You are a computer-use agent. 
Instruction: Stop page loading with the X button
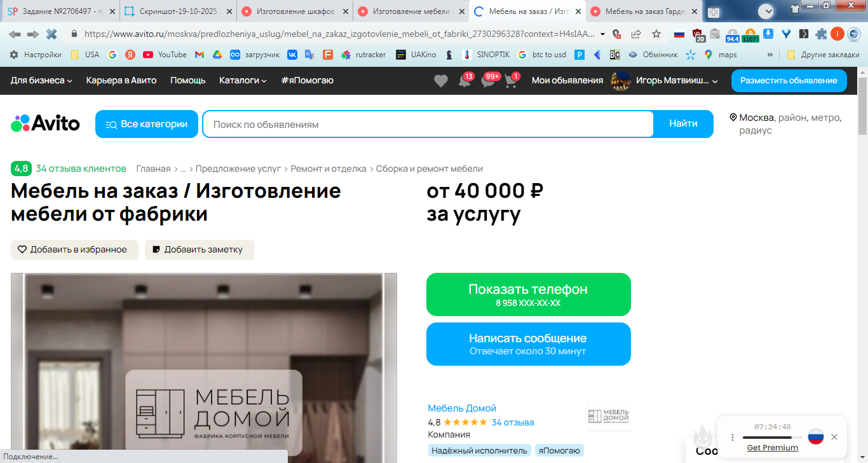click(51, 34)
